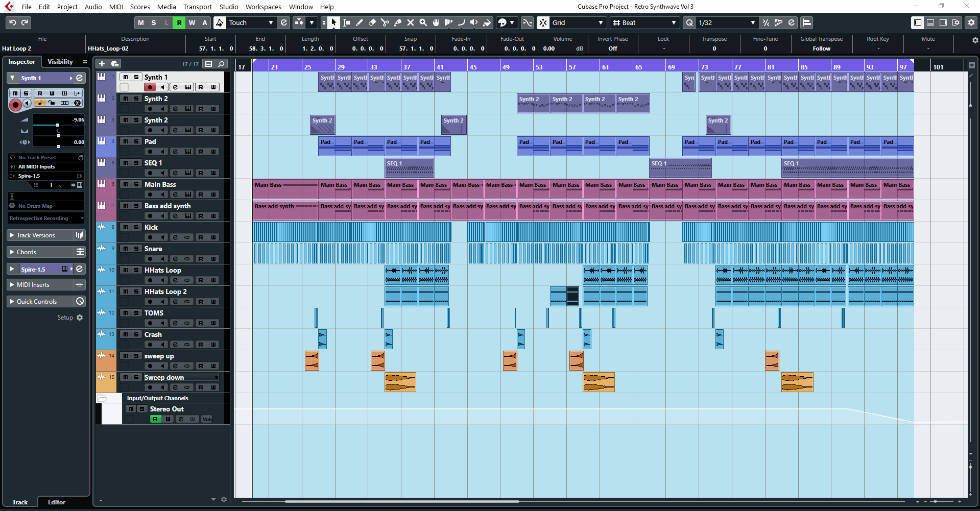Solo the Kick track
Screen dimensions: 980x511
(135, 227)
